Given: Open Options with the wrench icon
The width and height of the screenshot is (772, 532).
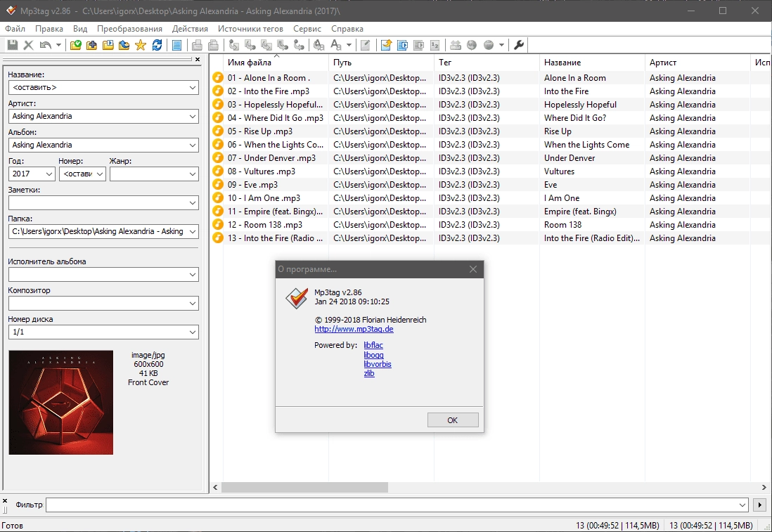Looking at the screenshot, I should coord(518,45).
